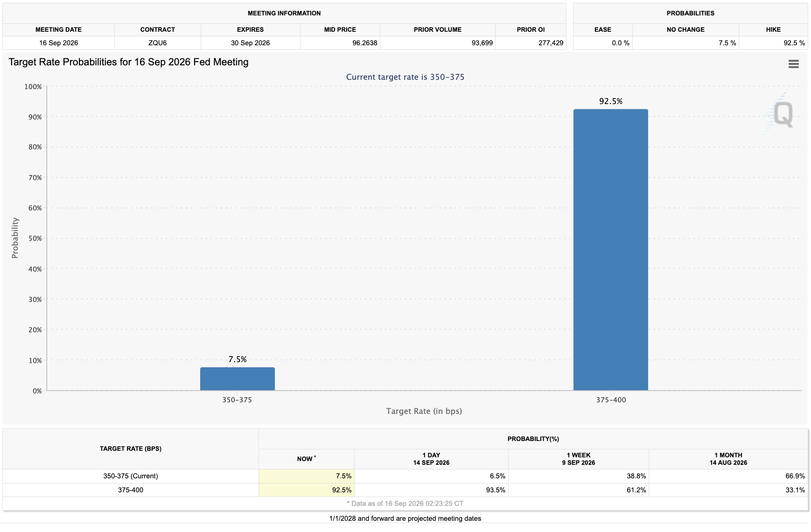
Task: Click the 1 MONTH 14 AUG 2026 header
Action: click(728, 459)
